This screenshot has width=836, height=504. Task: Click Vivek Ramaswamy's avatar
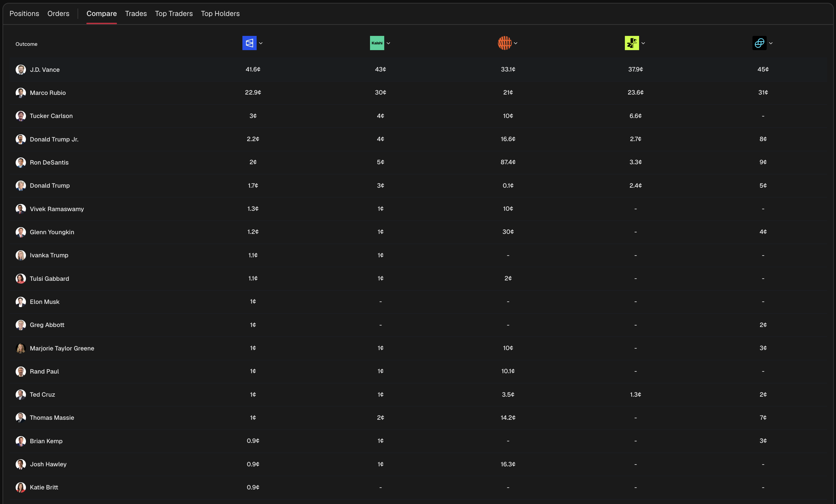[x=21, y=209]
